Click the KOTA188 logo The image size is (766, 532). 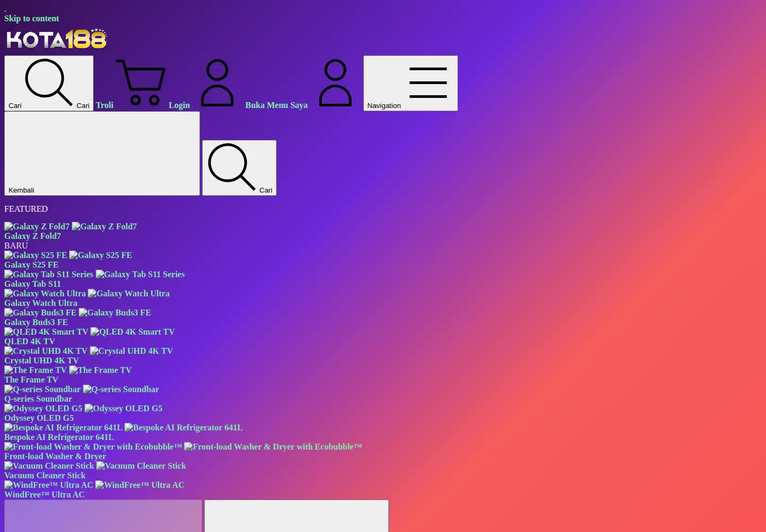point(56,39)
